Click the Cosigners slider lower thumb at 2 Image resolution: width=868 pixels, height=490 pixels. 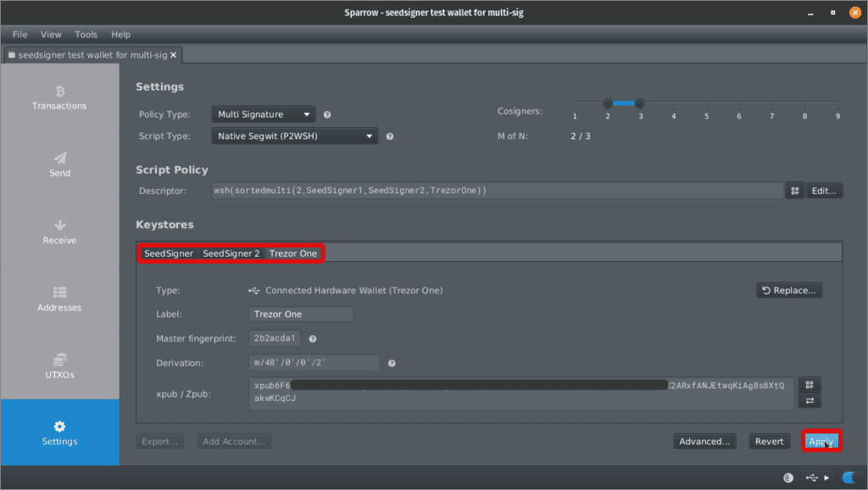point(607,103)
